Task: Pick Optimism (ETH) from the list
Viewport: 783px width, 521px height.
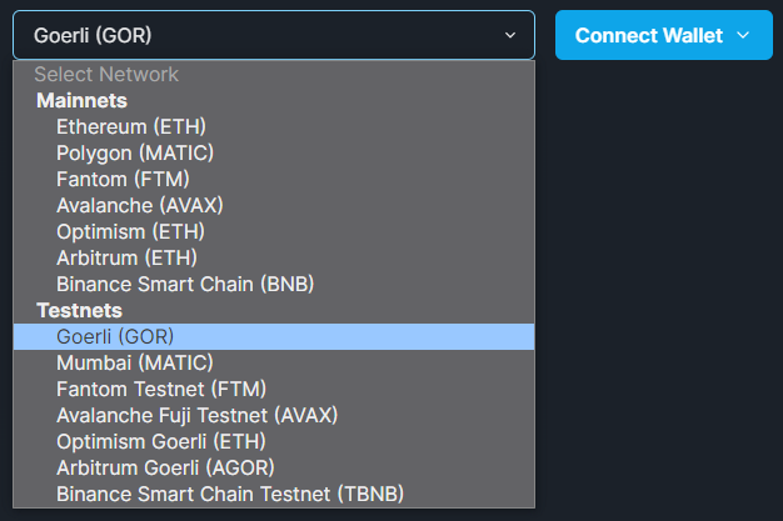Action: [131, 231]
